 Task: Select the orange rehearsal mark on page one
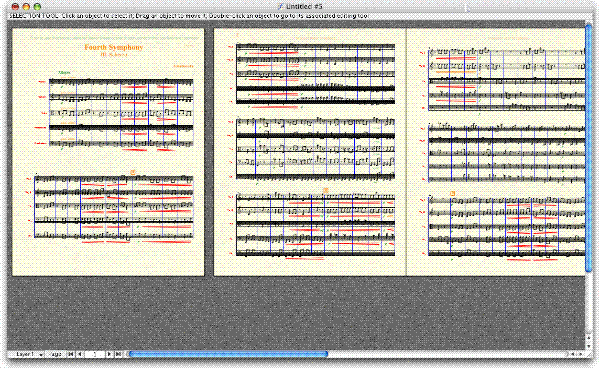(133, 173)
